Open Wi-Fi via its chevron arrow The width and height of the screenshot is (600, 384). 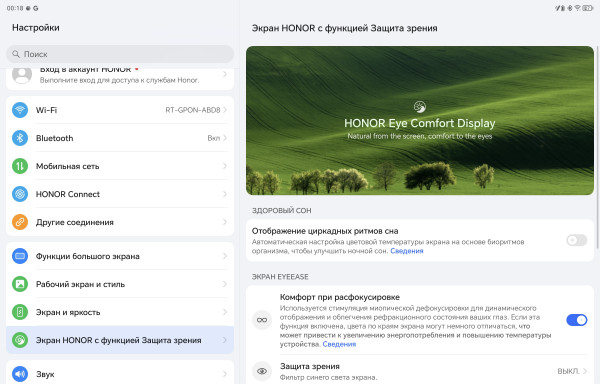tap(225, 110)
